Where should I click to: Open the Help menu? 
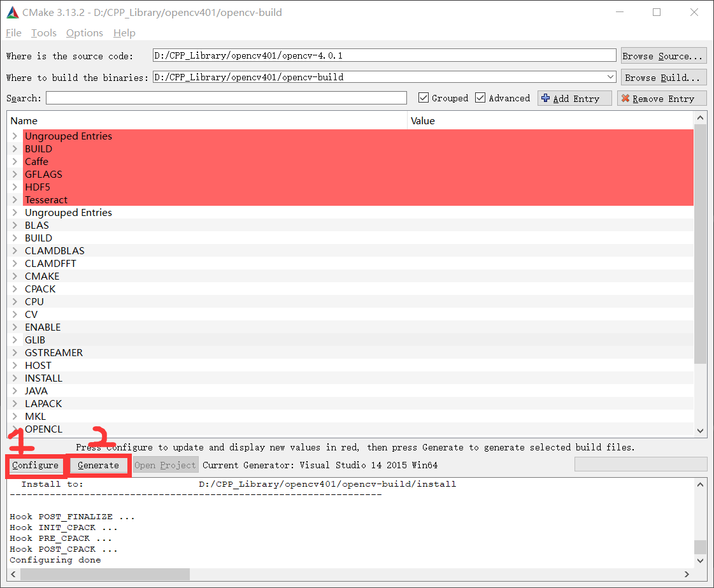point(124,32)
